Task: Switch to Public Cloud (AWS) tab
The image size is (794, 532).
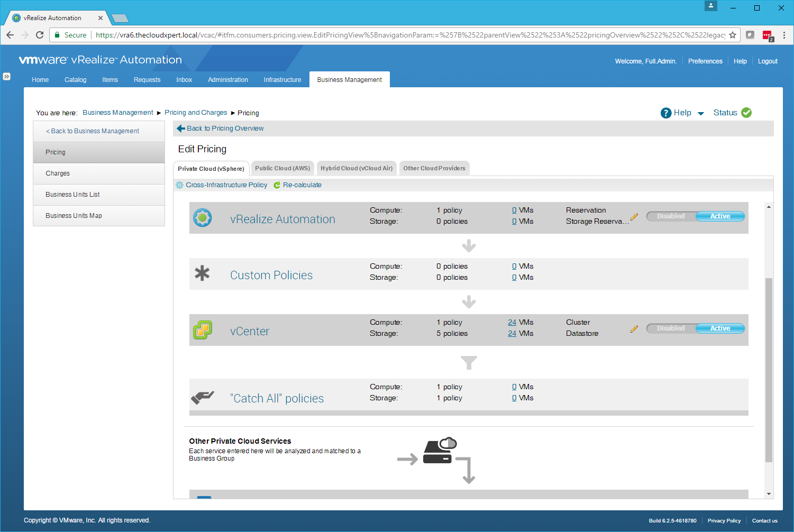Action: (x=282, y=168)
